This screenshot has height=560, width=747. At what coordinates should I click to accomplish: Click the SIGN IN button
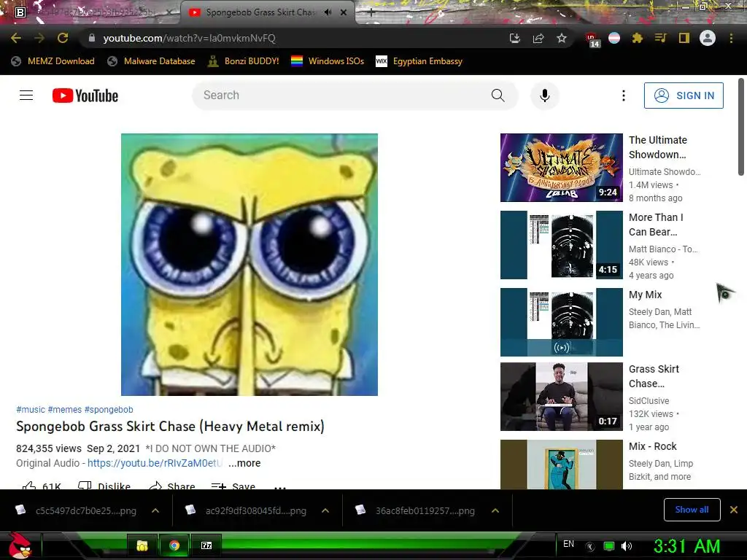(684, 96)
